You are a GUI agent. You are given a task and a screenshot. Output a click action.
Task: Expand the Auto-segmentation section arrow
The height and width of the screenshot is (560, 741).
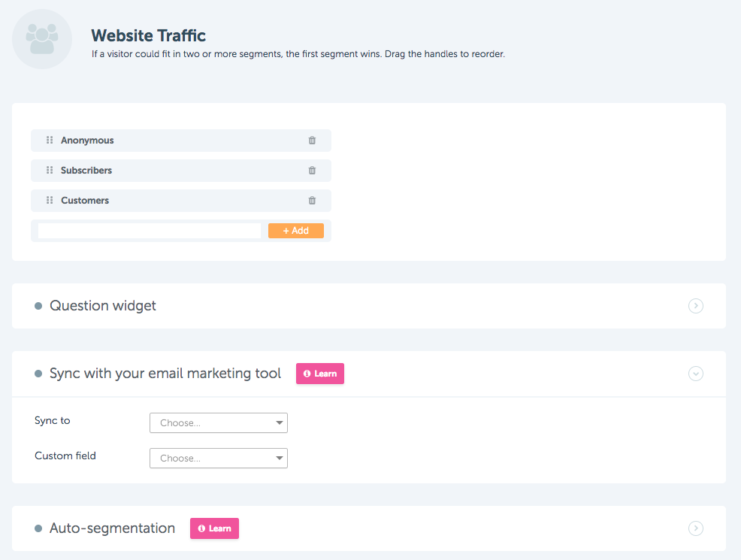point(696,528)
